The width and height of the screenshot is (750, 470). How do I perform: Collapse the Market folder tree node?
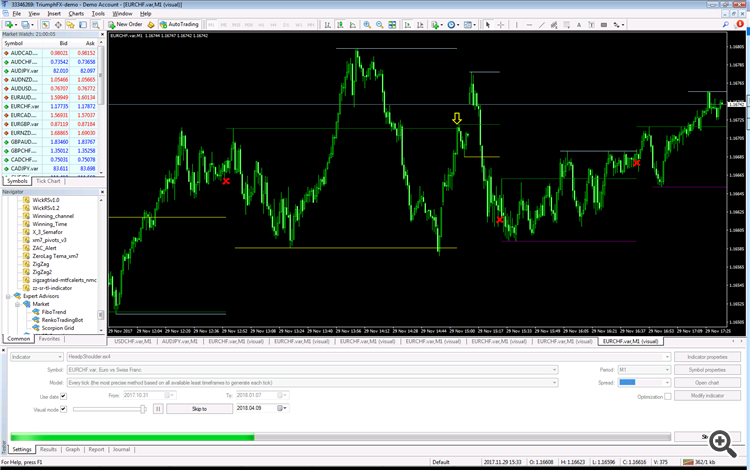pyautogui.click(x=17, y=304)
